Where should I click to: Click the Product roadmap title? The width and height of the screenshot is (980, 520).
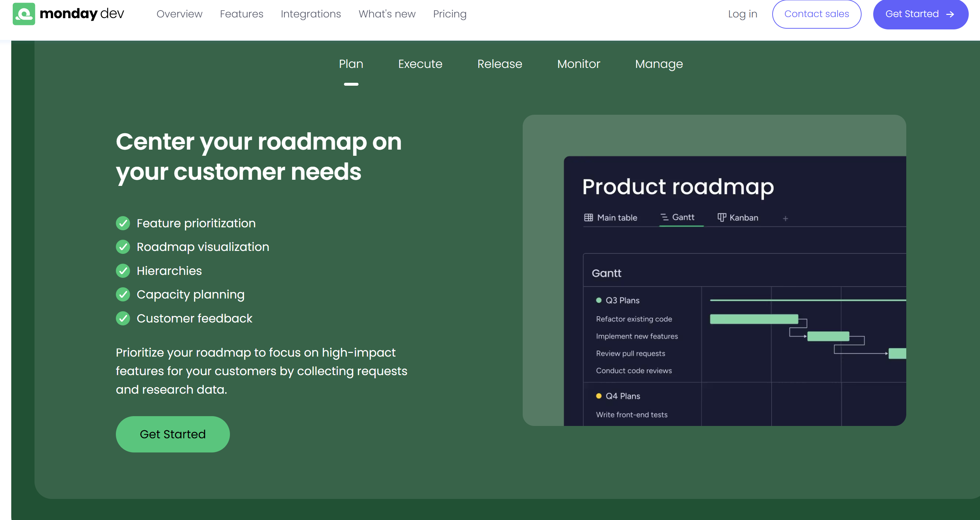click(678, 187)
